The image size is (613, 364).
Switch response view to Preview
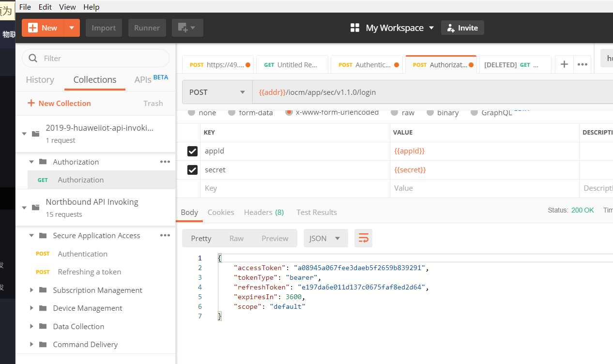click(x=275, y=238)
